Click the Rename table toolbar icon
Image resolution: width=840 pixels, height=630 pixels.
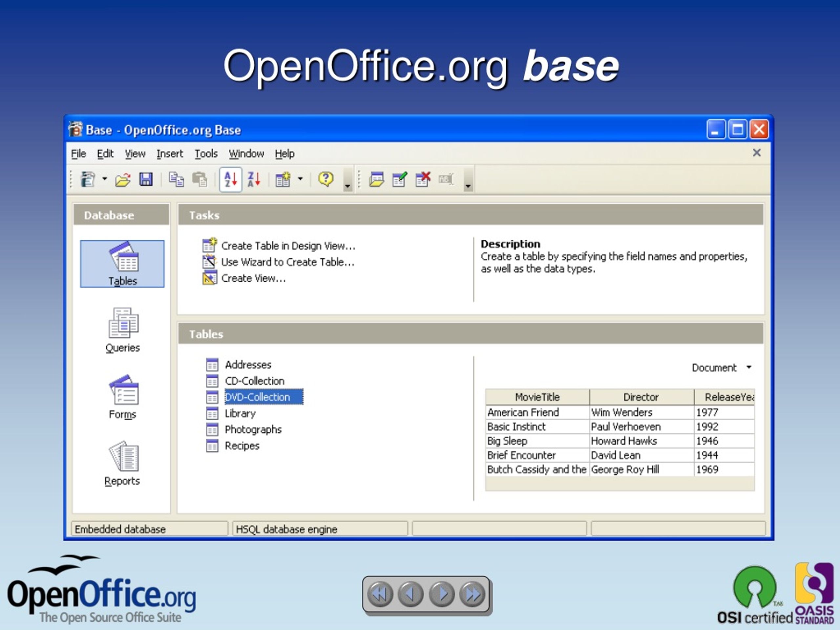click(446, 179)
